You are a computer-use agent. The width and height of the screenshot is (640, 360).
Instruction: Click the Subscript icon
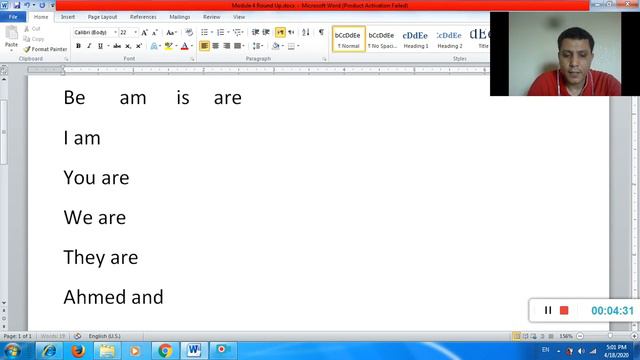click(x=128, y=46)
